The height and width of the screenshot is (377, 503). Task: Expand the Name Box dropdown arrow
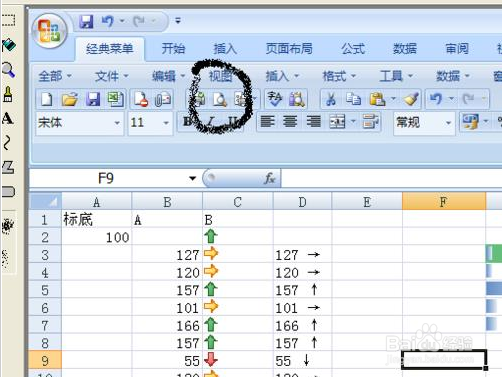pyautogui.click(x=192, y=178)
